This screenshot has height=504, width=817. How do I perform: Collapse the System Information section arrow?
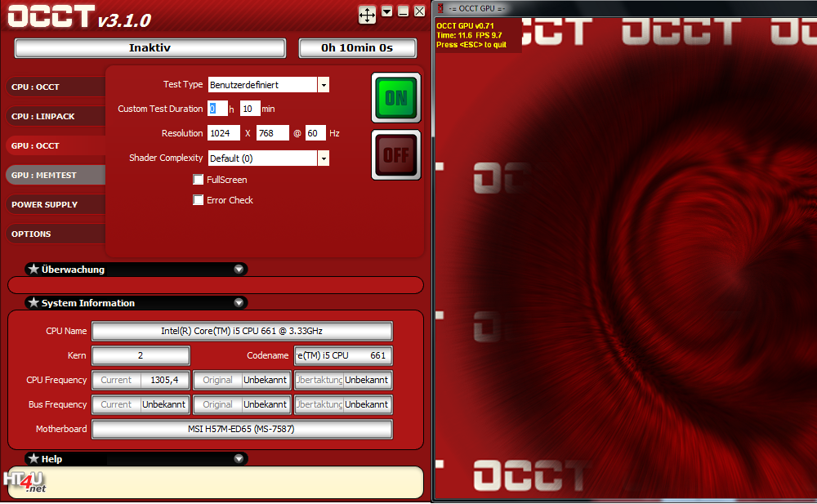pos(239,303)
